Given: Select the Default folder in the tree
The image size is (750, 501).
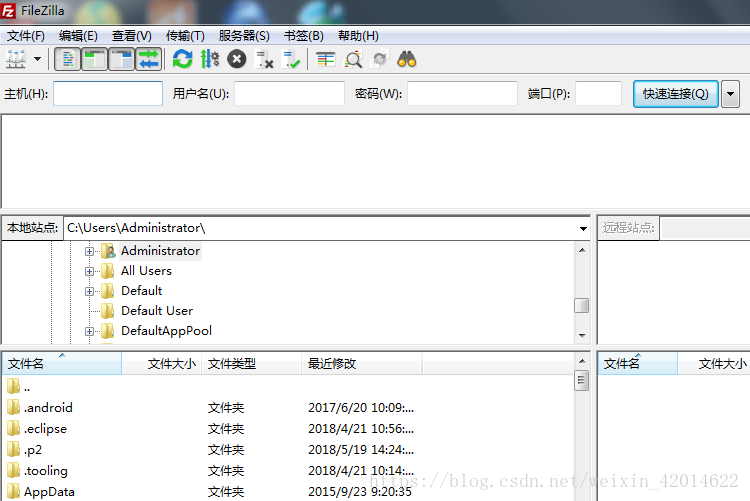Looking at the screenshot, I should (142, 291).
